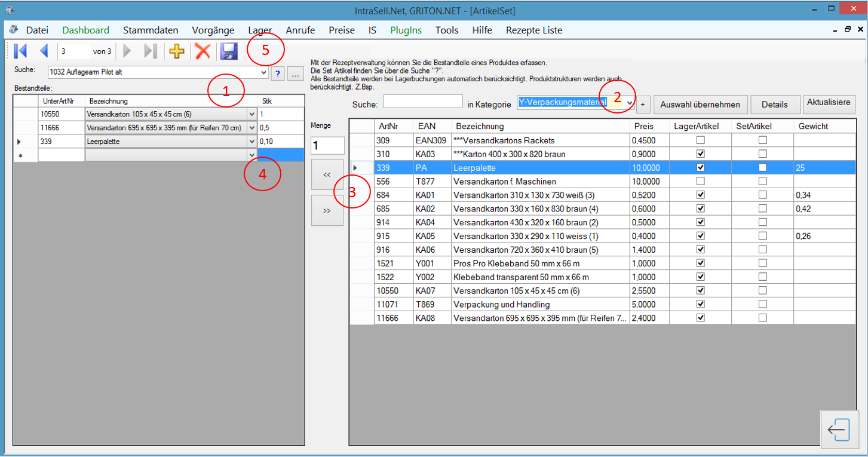Open the PlugIns menu

[x=406, y=30]
